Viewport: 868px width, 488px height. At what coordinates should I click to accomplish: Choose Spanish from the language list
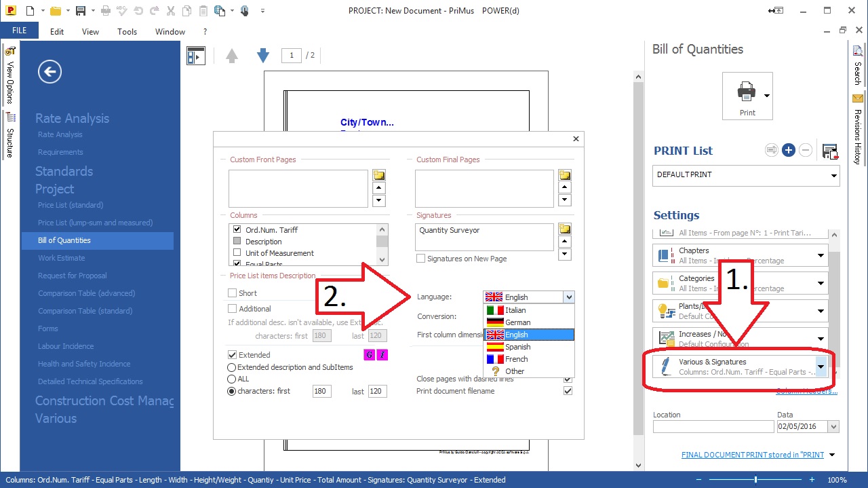(529, 347)
